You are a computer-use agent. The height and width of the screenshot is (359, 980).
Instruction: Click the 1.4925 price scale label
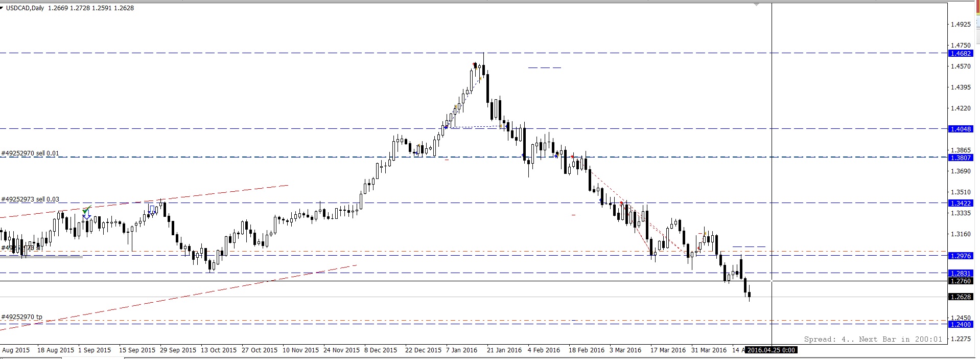click(961, 25)
